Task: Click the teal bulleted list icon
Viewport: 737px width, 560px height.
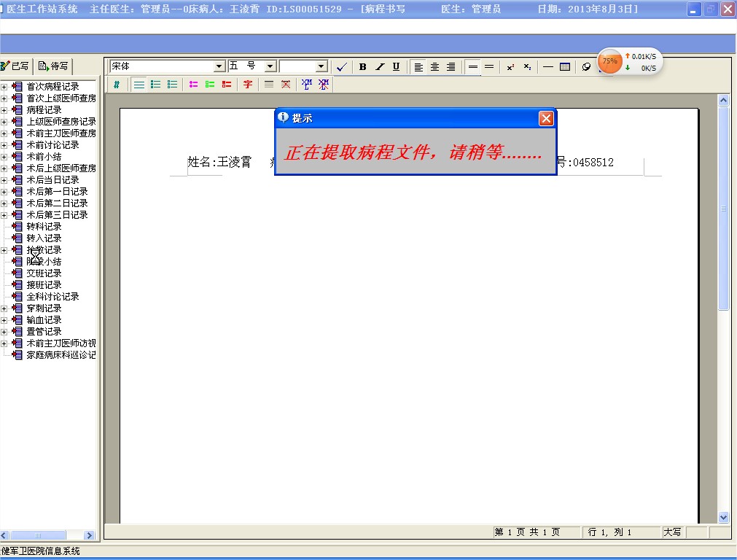Action: point(155,85)
